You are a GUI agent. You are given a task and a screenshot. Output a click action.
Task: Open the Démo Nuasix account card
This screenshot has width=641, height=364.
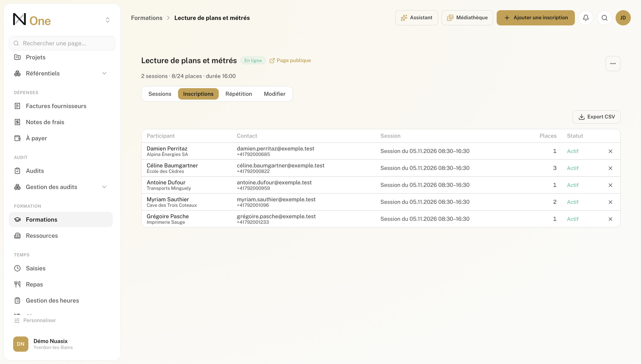point(62,344)
